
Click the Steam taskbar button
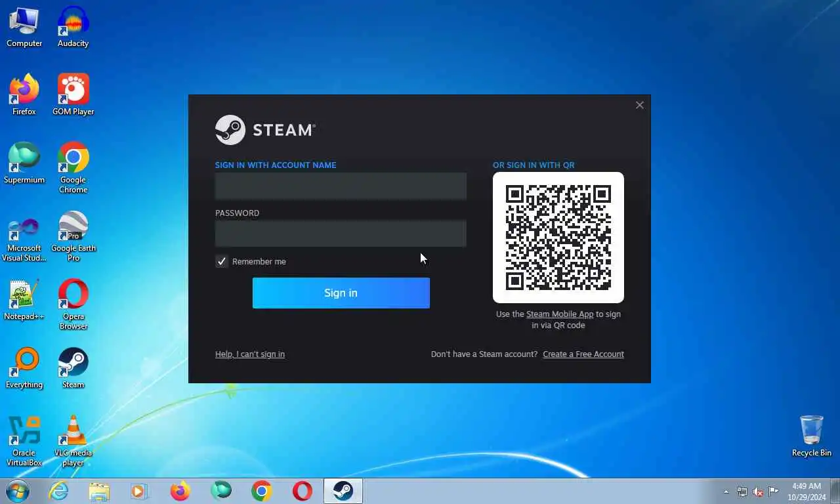tap(343, 491)
